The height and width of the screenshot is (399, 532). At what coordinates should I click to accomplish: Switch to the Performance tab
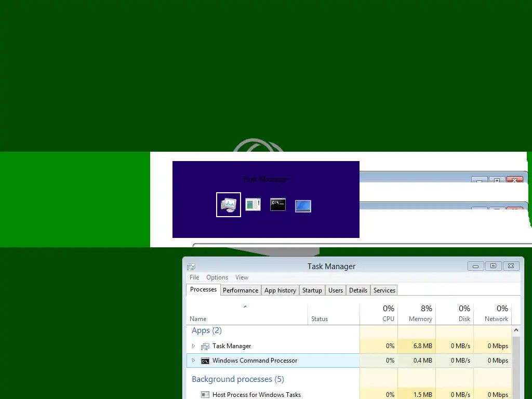click(x=241, y=290)
